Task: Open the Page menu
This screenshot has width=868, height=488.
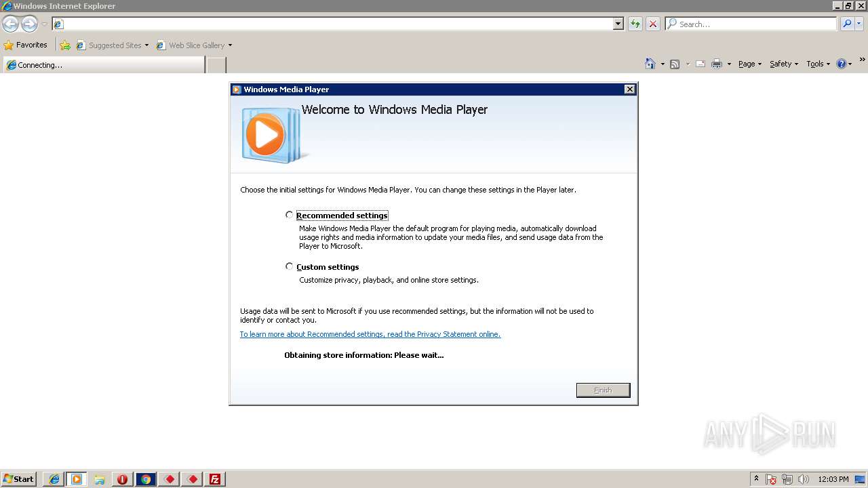Action: pyautogui.click(x=750, y=64)
